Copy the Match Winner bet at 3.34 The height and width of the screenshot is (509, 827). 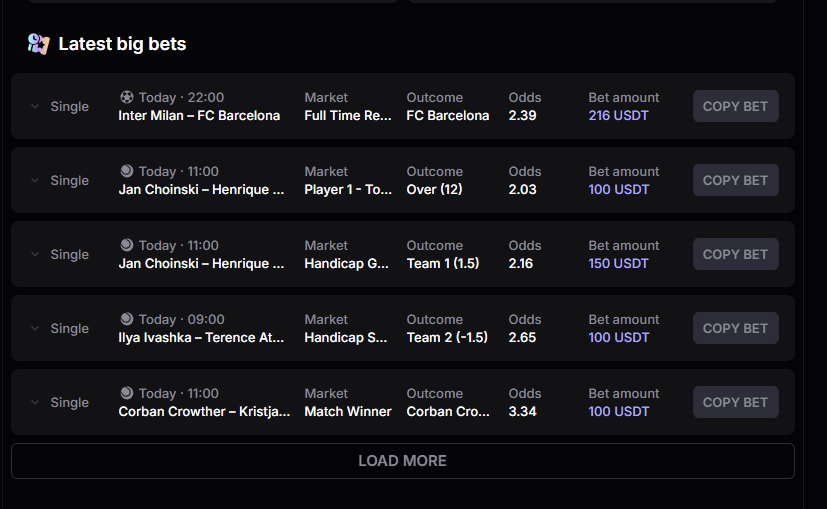pyautogui.click(x=735, y=402)
